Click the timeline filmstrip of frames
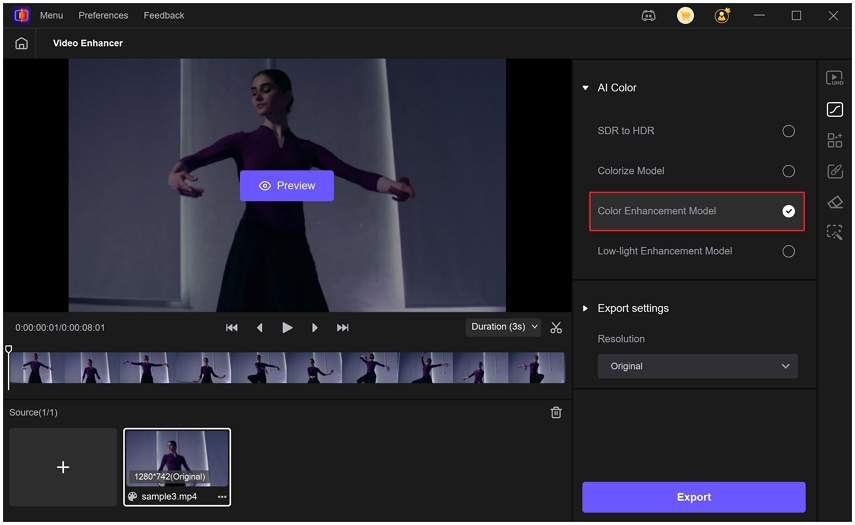855x525 pixels. tap(287, 367)
